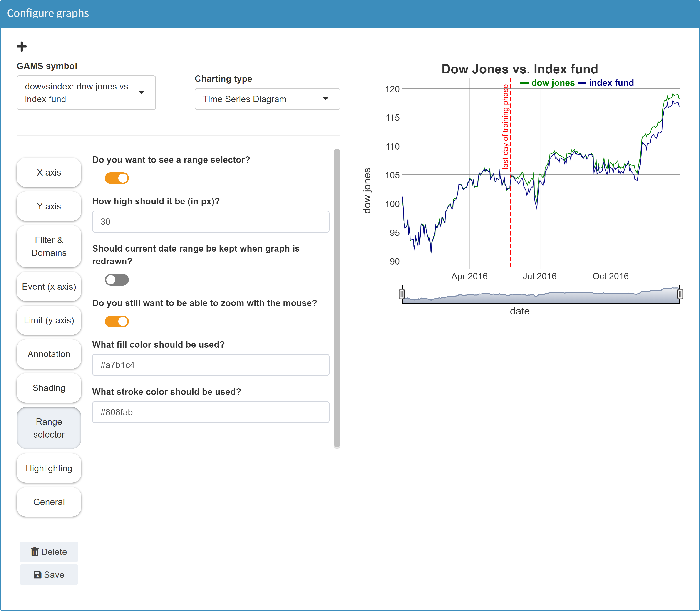Switch to the X axis tab
The height and width of the screenshot is (611, 700).
49,173
